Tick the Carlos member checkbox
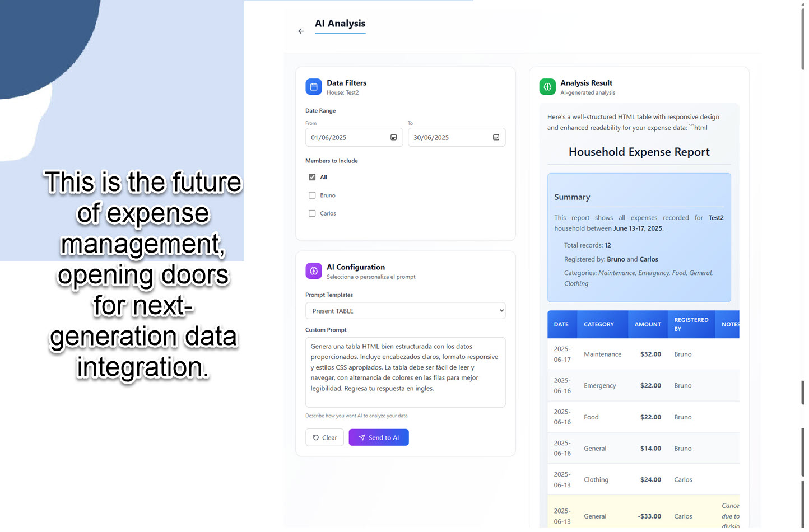The image size is (809, 532). point(312,213)
